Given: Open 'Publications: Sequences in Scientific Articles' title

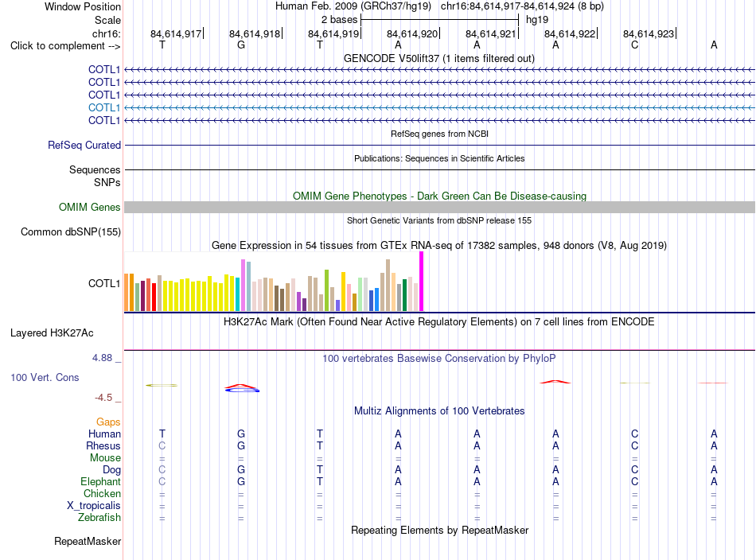Looking at the screenshot, I should tap(439, 158).
